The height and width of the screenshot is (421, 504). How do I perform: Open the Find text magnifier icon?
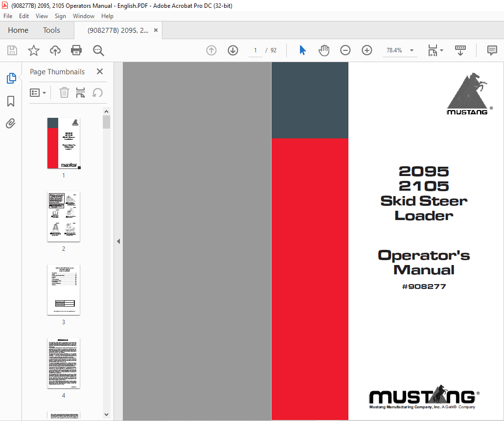coord(98,50)
